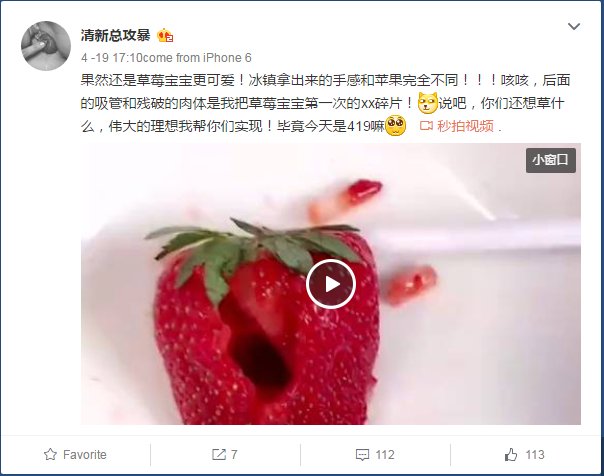Open the post options chevron menu
Image resolution: width=604 pixels, height=476 pixels.
574,27
